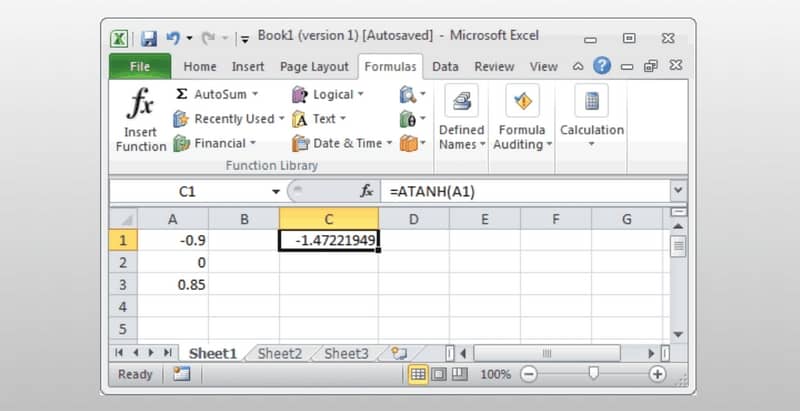Switch to Sheet1 tab

point(213,353)
